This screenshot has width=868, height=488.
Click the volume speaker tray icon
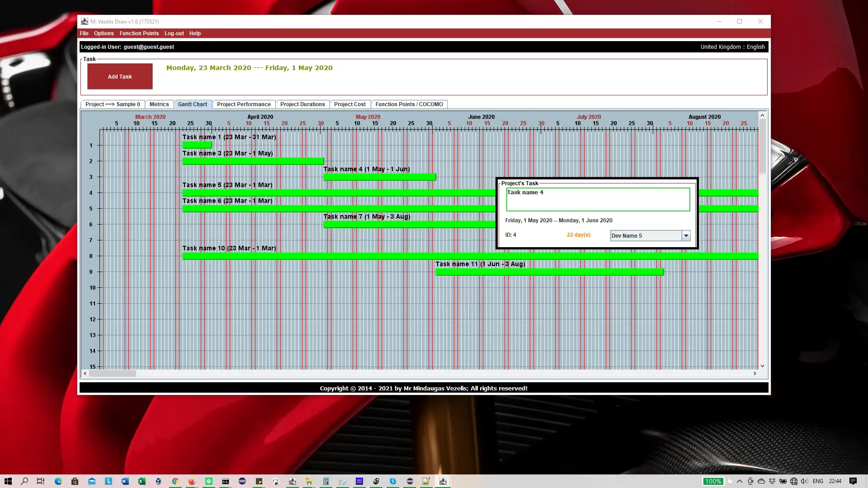click(x=804, y=481)
